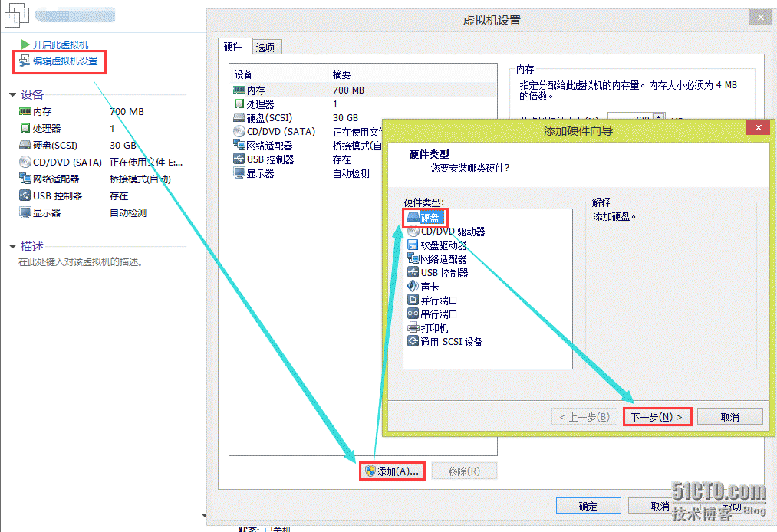Click 内存 icon in settings hardware list
The image size is (777, 532).
click(x=239, y=90)
